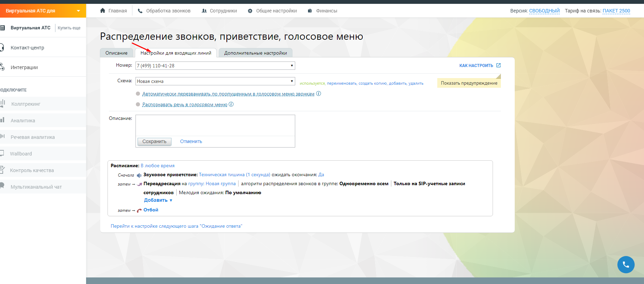The height and width of the screenshot is (284, 644).
Task: Click forwarding arrow icon before Переадресация
Action: 139,184
